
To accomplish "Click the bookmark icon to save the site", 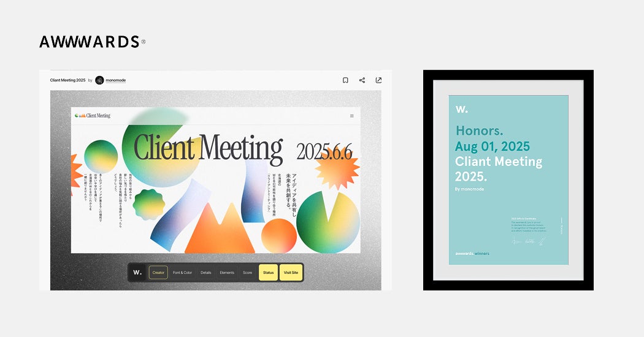I will pos(345,80).
